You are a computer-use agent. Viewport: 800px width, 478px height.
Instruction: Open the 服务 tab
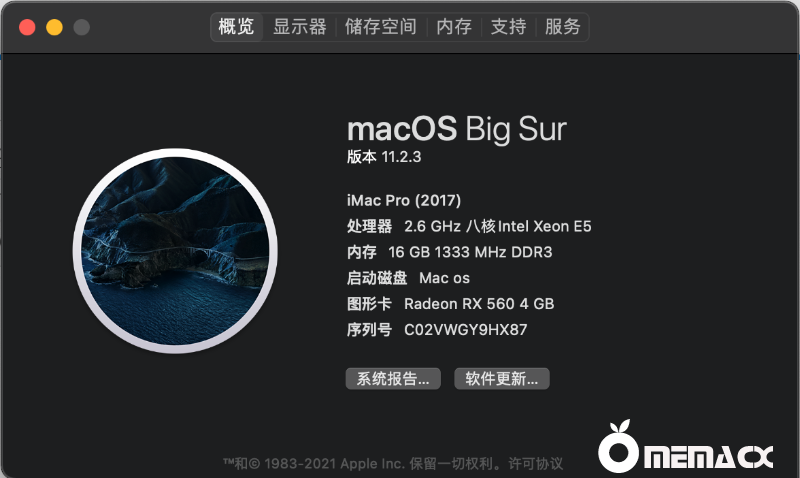click(x=563, y=27)
